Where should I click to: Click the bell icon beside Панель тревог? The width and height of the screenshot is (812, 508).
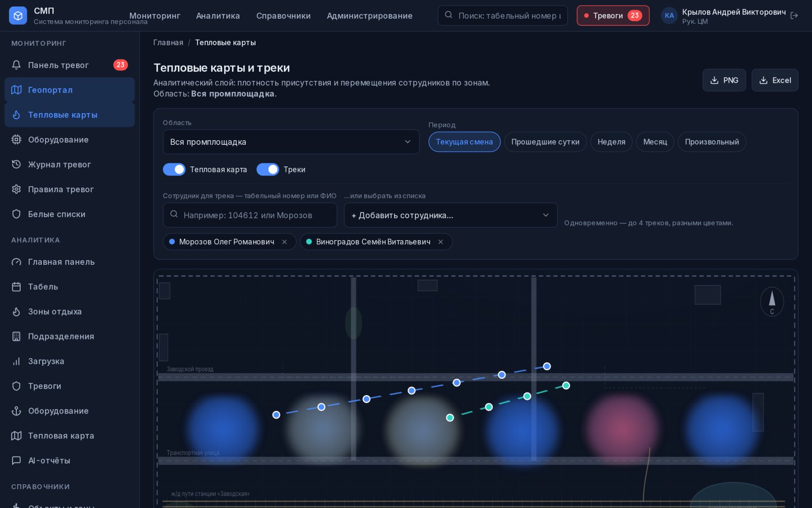coord(16,65)
